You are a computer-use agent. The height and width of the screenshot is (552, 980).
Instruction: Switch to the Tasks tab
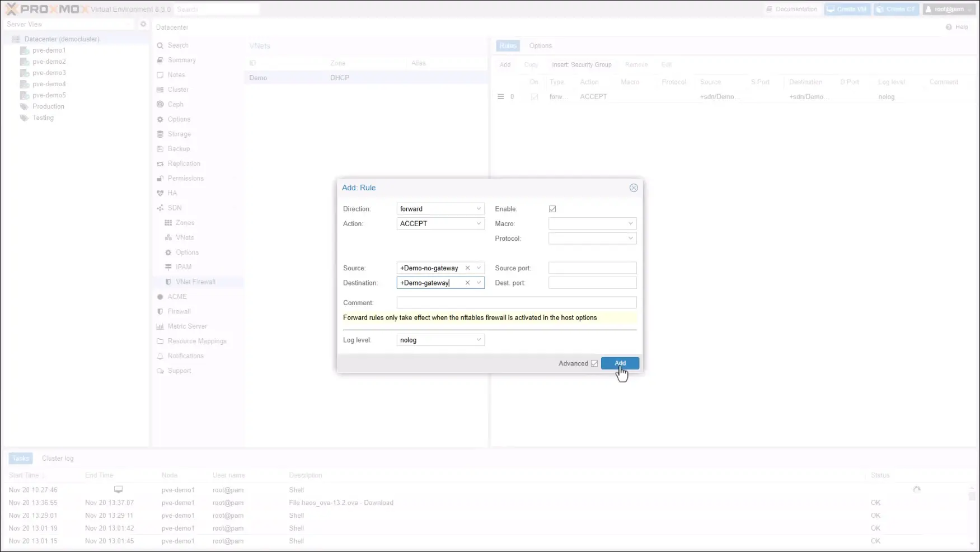click(21, 459)
